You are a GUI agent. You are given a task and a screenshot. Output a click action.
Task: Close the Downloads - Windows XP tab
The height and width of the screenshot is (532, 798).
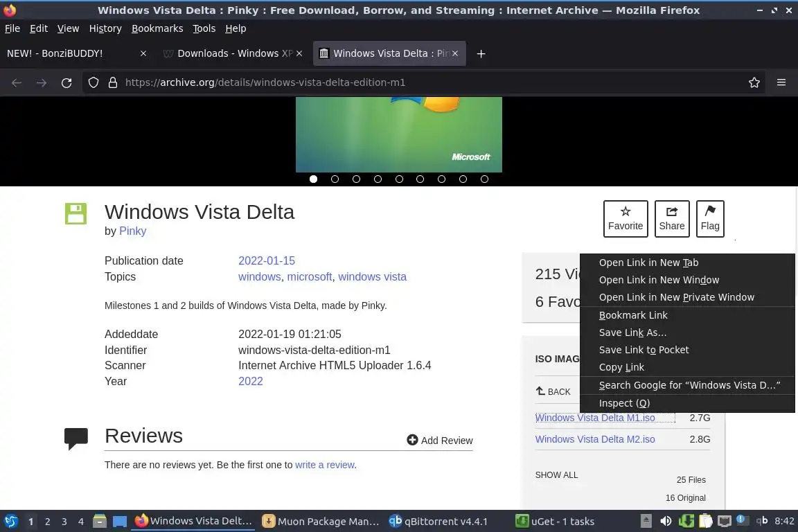[299, 53]
